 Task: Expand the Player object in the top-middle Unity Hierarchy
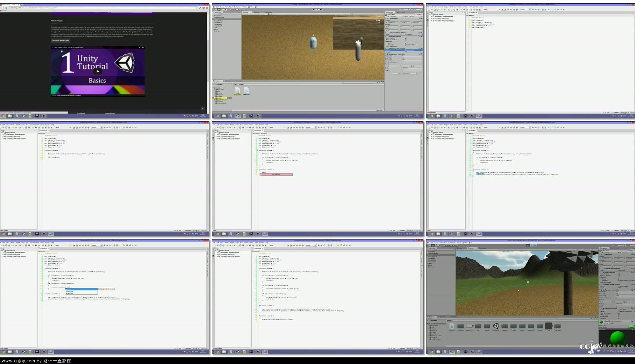(213, 29)
